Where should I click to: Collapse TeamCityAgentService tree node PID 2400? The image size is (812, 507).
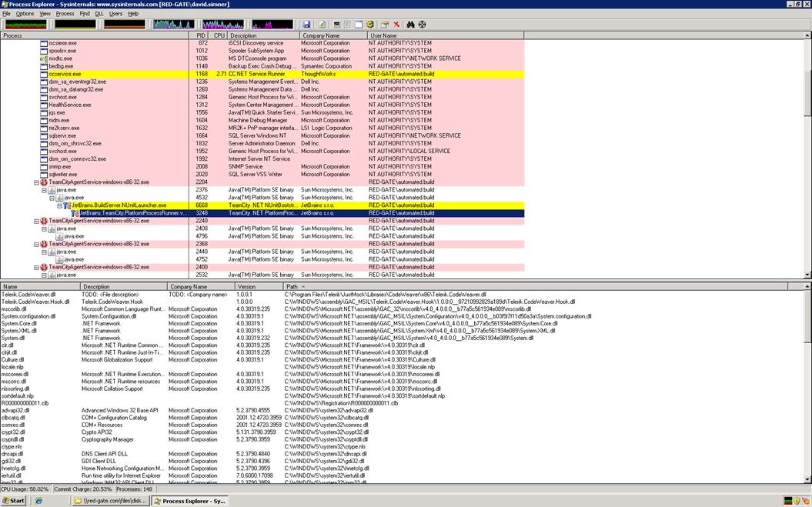point(36,267)
